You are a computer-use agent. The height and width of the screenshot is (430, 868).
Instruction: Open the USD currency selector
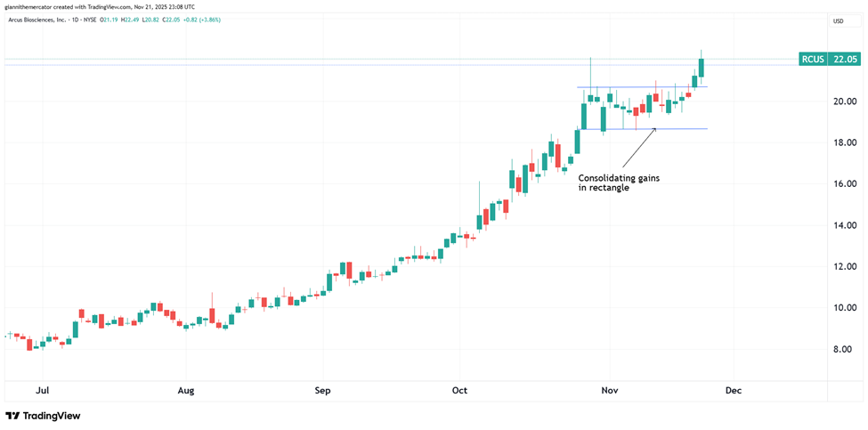click(x=838, y=20)
